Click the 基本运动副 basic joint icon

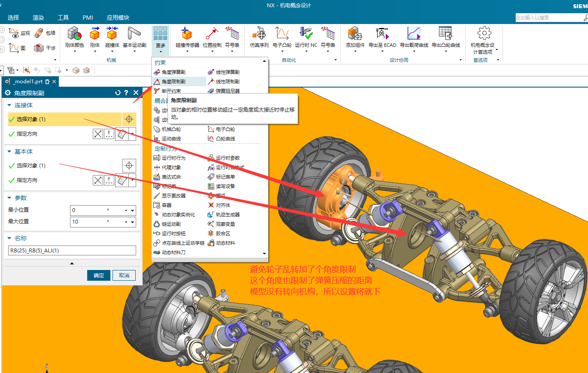[x=134, y=33]
